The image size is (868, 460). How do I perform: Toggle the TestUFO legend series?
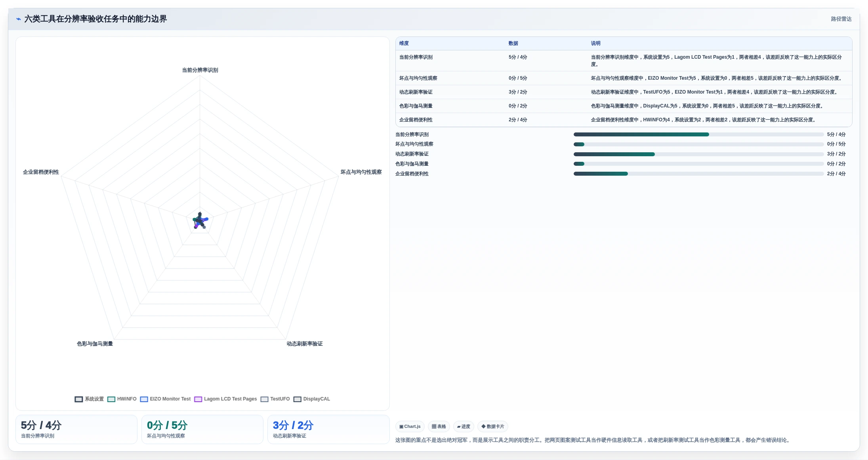(x=275, y=399)
